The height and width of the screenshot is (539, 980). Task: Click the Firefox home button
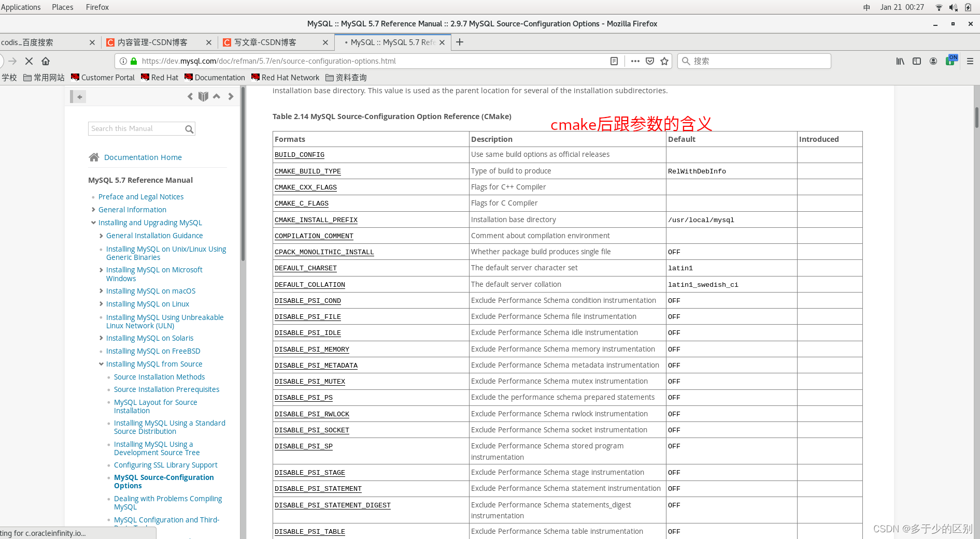tap(46, 61)
